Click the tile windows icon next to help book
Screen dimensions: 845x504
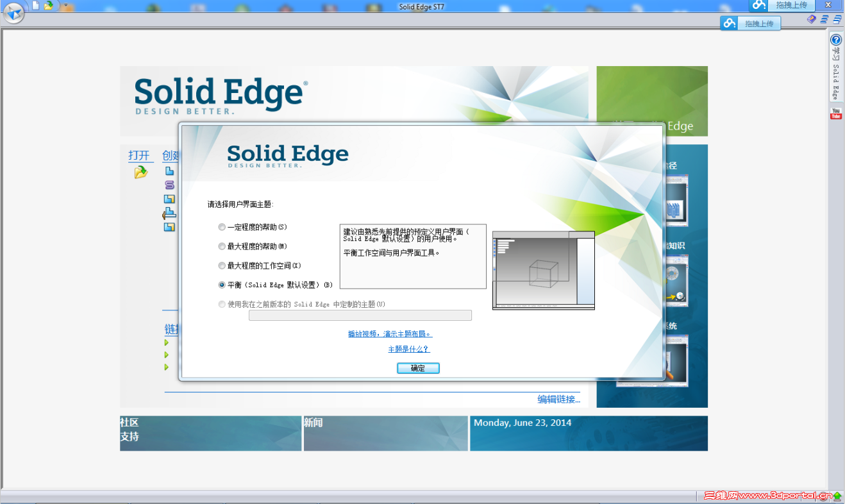pos(824,19)
